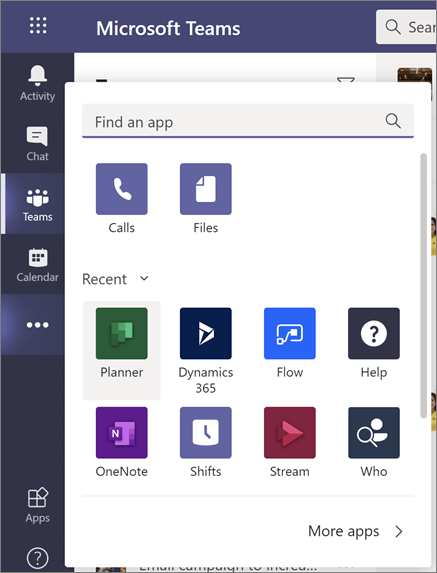437x573 pixels.
Task: Click the three-dot more apps button
Action: pos(37,325)
